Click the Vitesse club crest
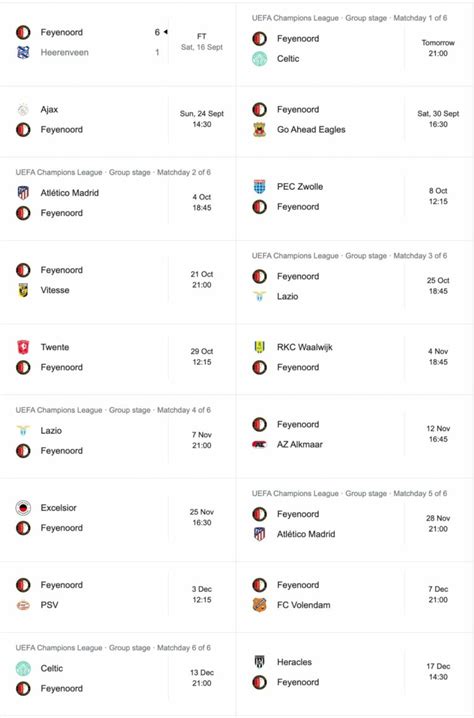Viewport: 474px width, 718px height. [x=23, y=290]
